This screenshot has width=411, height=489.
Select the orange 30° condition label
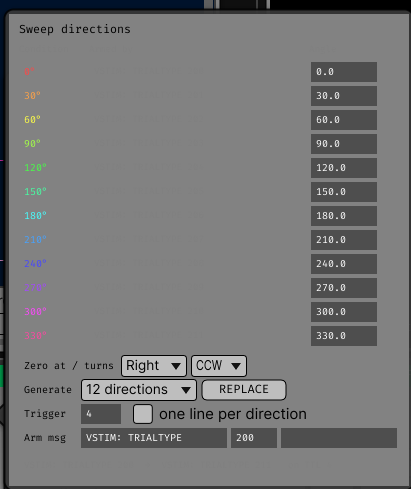[x=32, y=96]
